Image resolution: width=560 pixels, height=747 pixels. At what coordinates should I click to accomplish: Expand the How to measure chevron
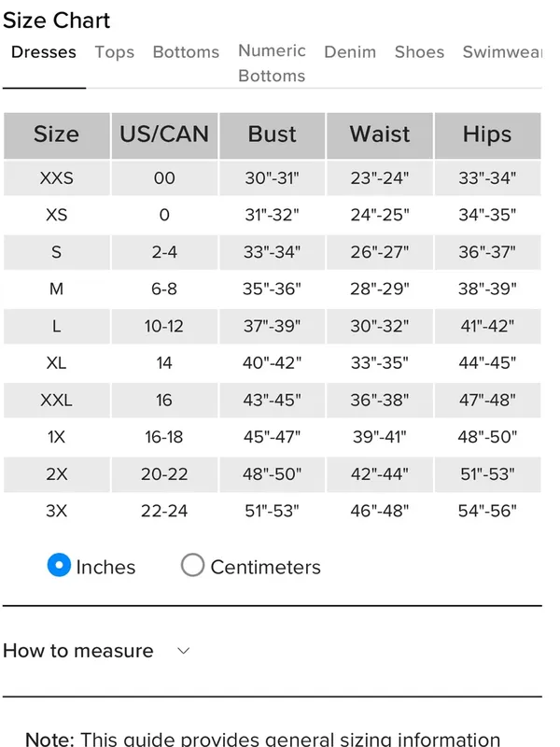184,651
